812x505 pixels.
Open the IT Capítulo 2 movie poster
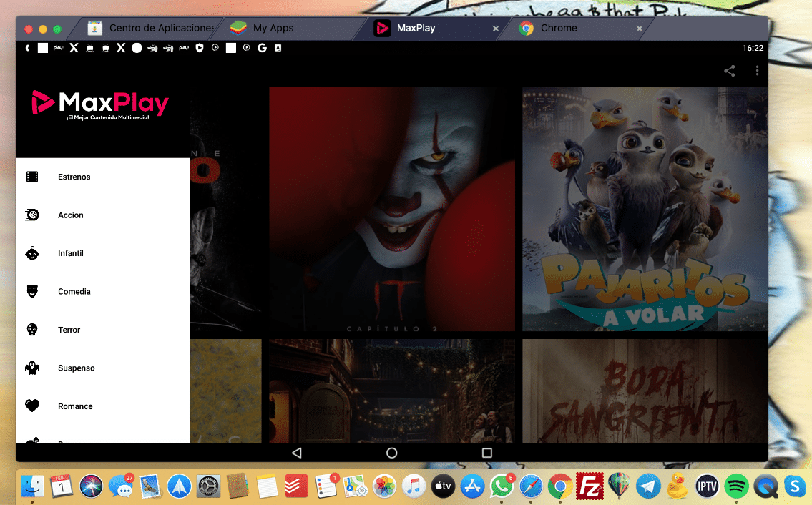click(391, 210)
